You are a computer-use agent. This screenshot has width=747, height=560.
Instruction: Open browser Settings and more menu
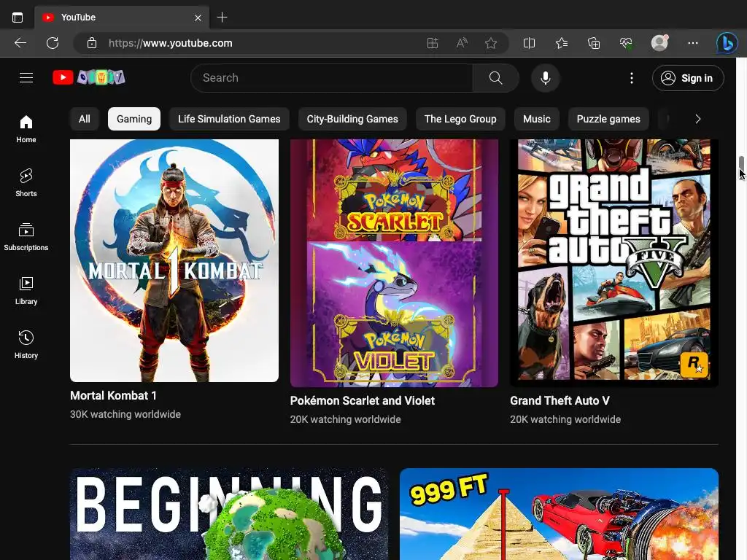tap(693, 43)
